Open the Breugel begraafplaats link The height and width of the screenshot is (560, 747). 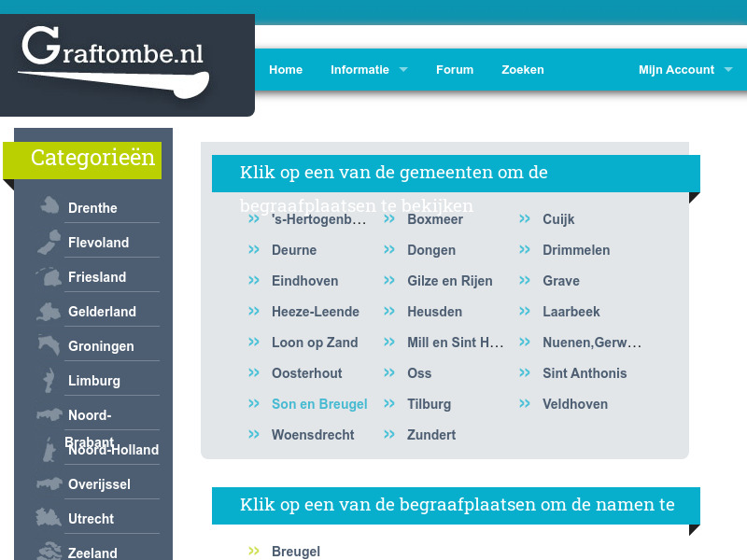point(296,549)
